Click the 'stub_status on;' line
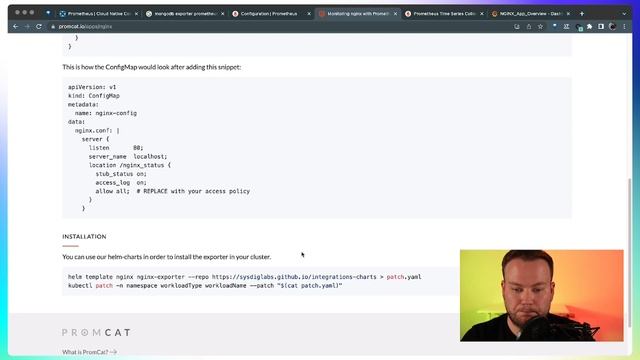The image size is (640, 360). [121, 174]
